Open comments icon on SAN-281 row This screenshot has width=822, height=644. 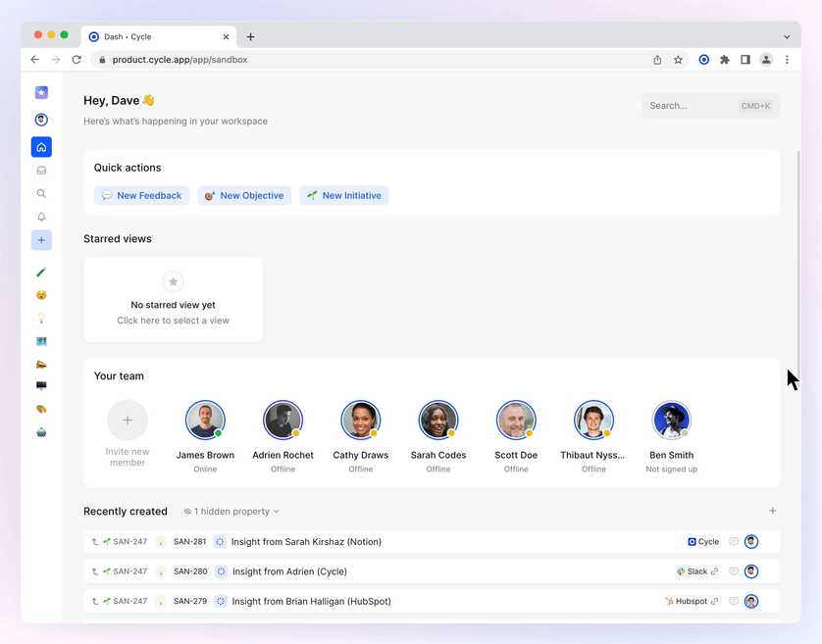pyautogui.click(x=734, y=541)
